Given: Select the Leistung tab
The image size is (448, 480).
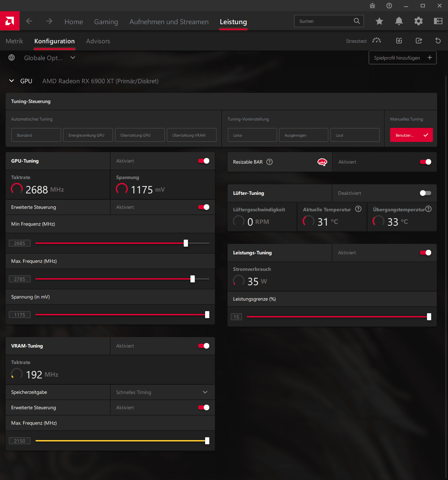Looking at the screenshot, I should click(233, 22).
